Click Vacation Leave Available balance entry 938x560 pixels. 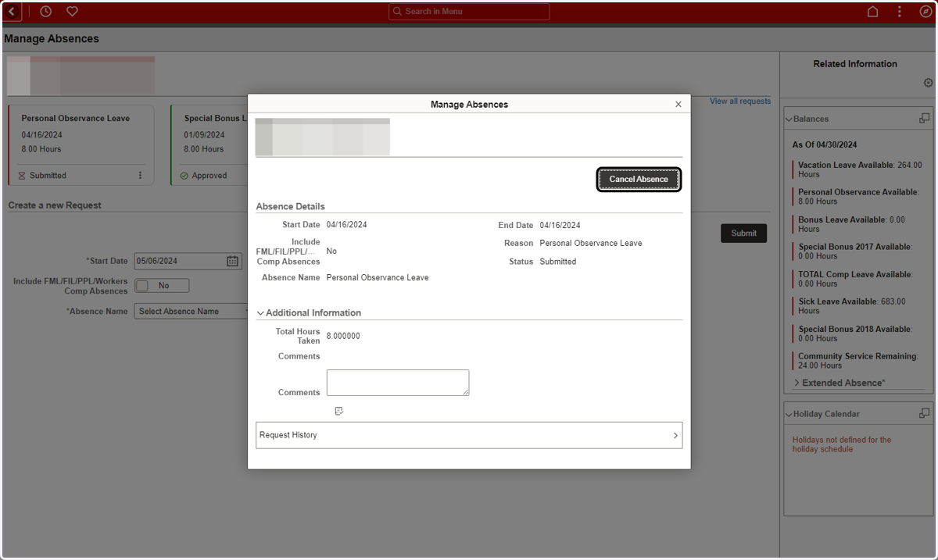click(860, 169)
